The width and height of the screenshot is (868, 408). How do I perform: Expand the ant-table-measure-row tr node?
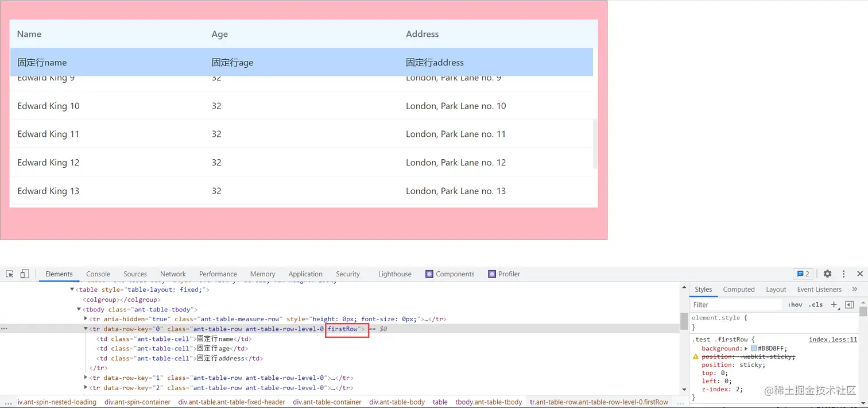(86, 319)
